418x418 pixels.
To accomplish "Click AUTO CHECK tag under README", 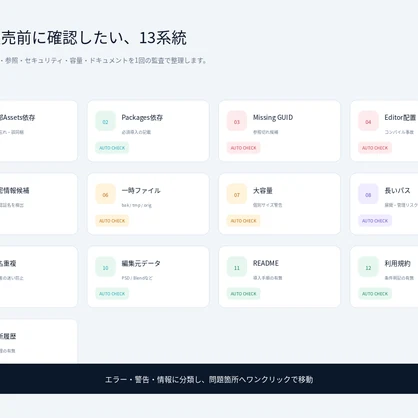I will [243, 294].
